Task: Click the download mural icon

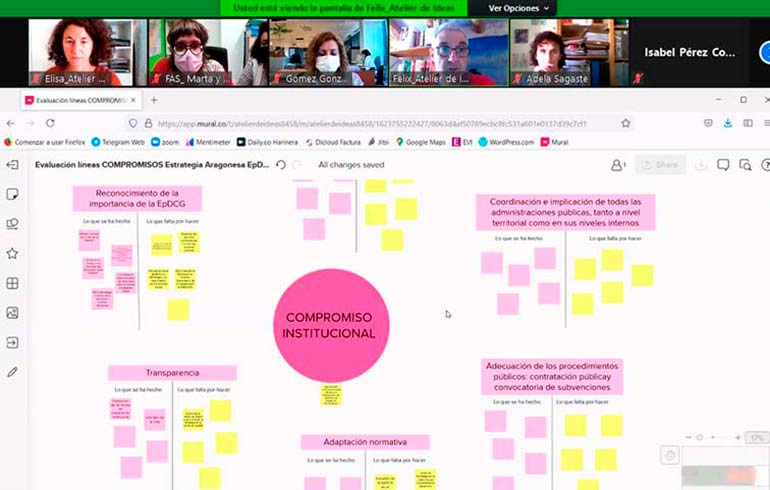Action: [700, 165]
